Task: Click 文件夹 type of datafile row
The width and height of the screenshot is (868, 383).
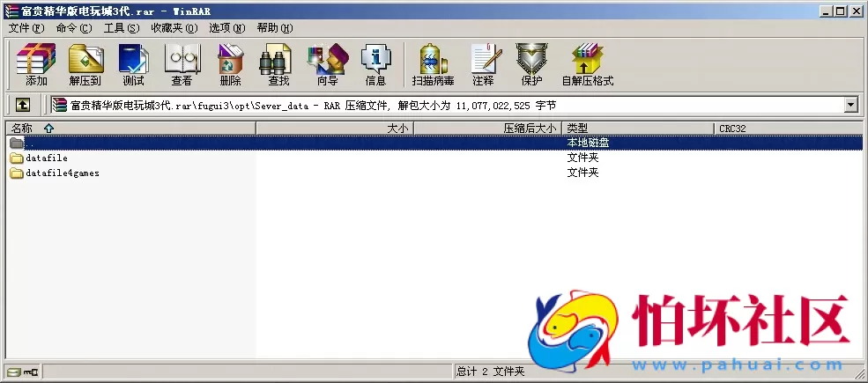Action: pyautogui.click(x=582, y=158)
